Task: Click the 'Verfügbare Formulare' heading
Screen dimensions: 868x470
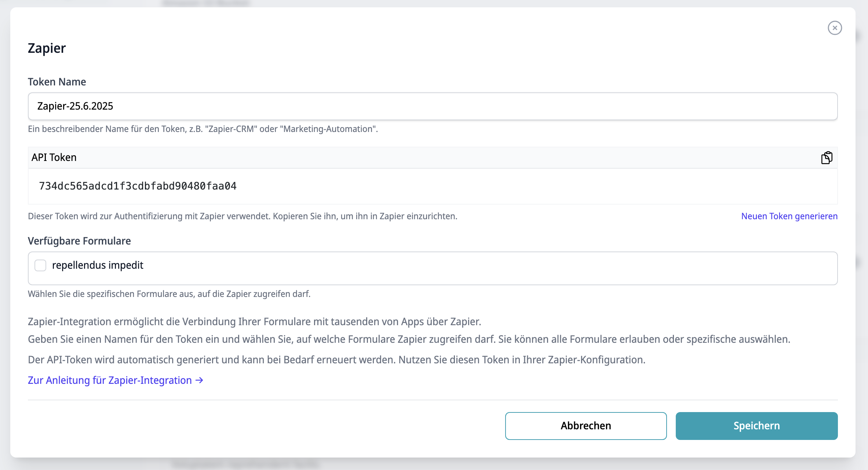Action: tap(79, 241)
